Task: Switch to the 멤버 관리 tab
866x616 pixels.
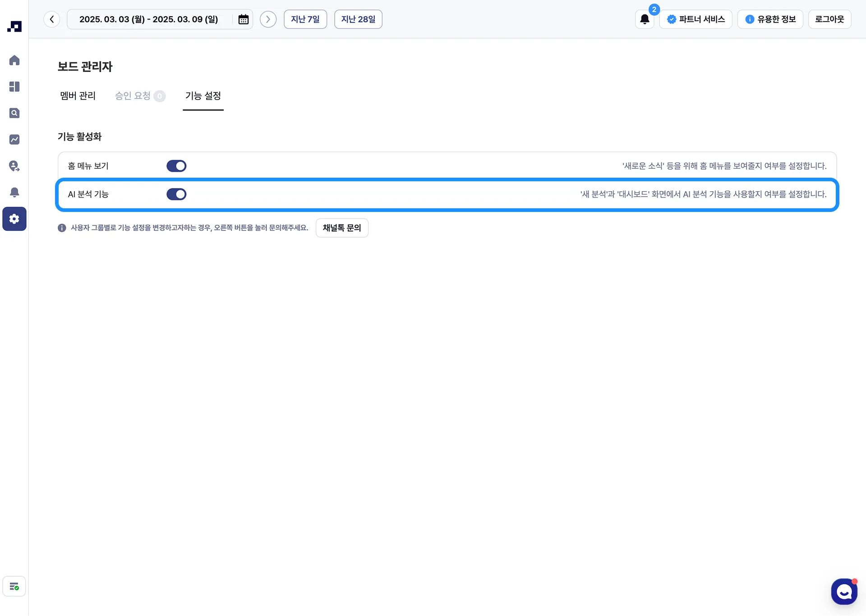Action: [x=78, y=96]
